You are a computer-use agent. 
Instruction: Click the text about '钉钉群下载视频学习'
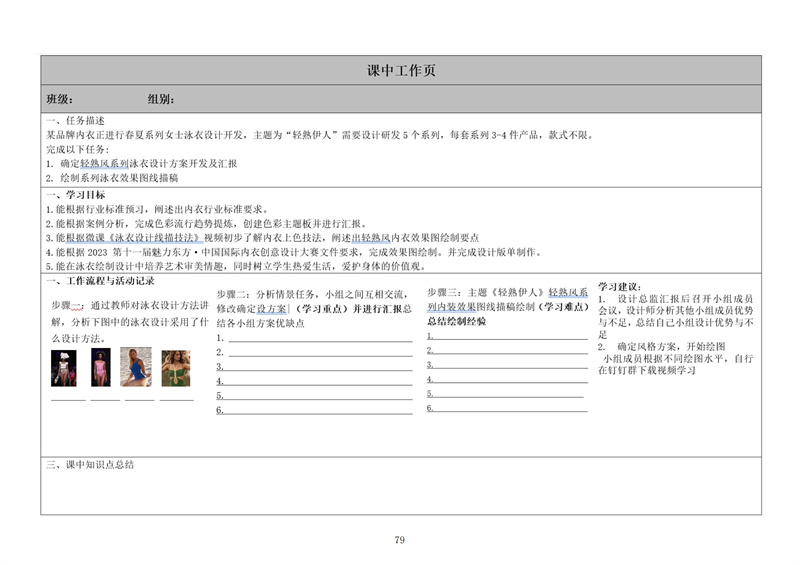(x=676, y=364)
